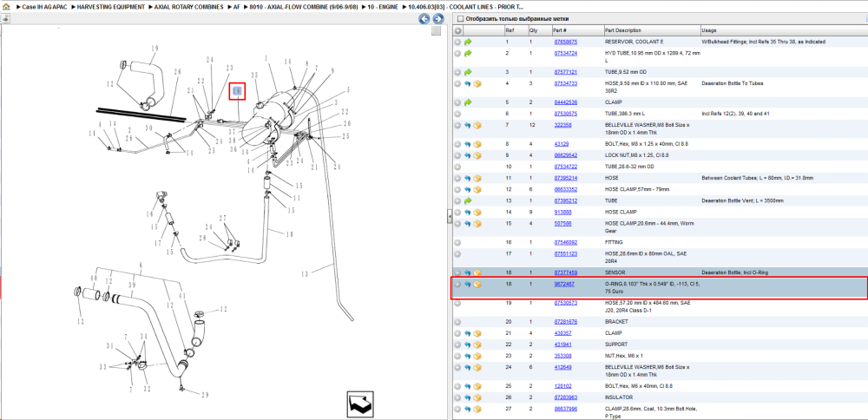Select highlighted callout 18 in diagram
Screen dimensions: 868x420
click(238, 92)
